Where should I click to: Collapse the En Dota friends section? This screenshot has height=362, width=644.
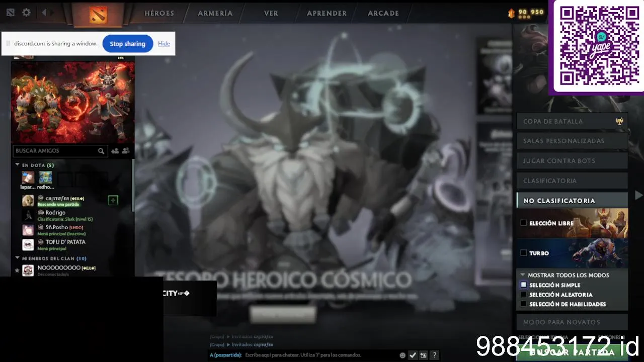(x=17, y=165)
